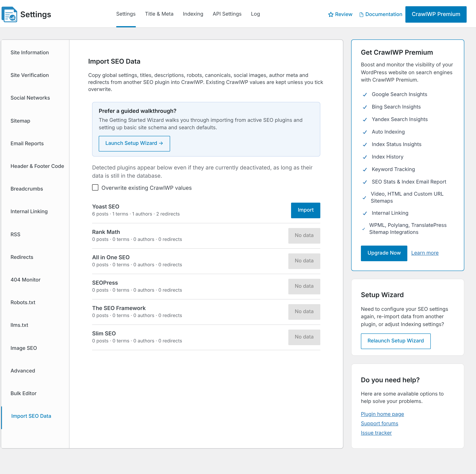Click the CrawlWP logo icon
This screenshot has height=474, width=476.
pos(9,14)
